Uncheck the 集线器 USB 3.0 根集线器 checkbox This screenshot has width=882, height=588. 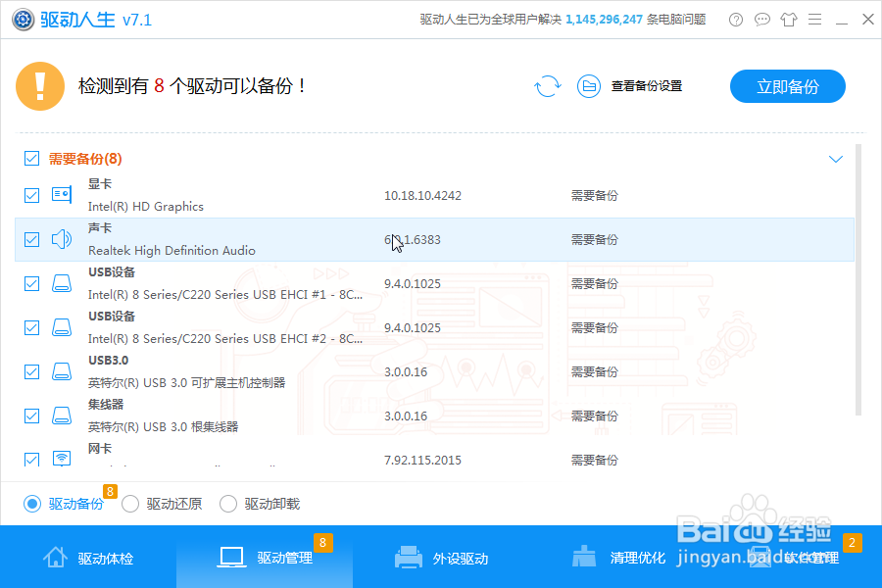point(32,416)
